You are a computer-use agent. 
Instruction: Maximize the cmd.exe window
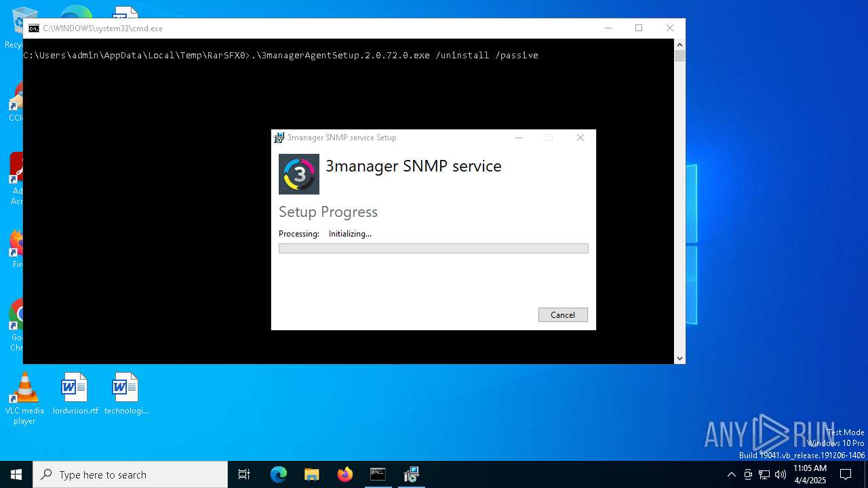point(639,28)
